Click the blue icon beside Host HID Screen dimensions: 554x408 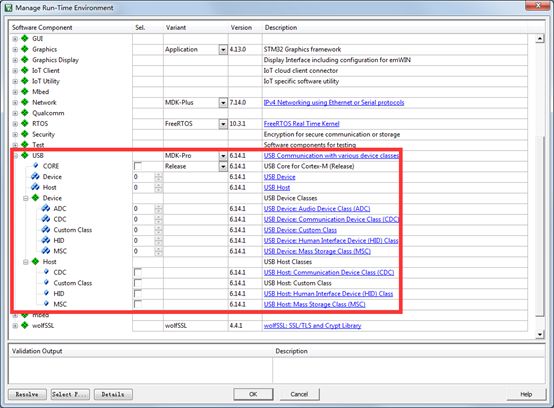pyautogui.click(x=46, y=293)
